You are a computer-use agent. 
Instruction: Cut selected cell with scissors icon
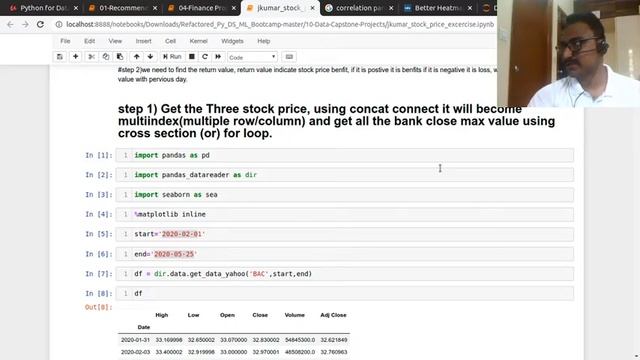click(91, 57)
